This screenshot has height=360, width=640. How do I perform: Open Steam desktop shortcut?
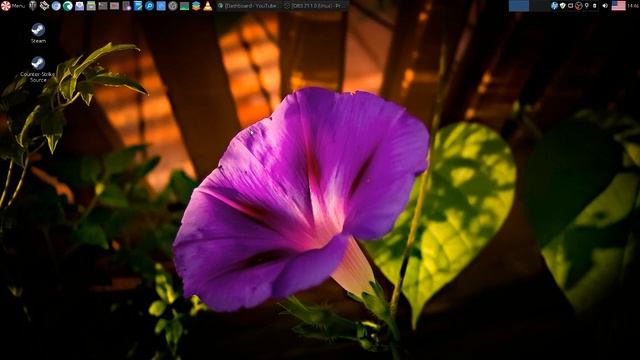pos(38,33)
